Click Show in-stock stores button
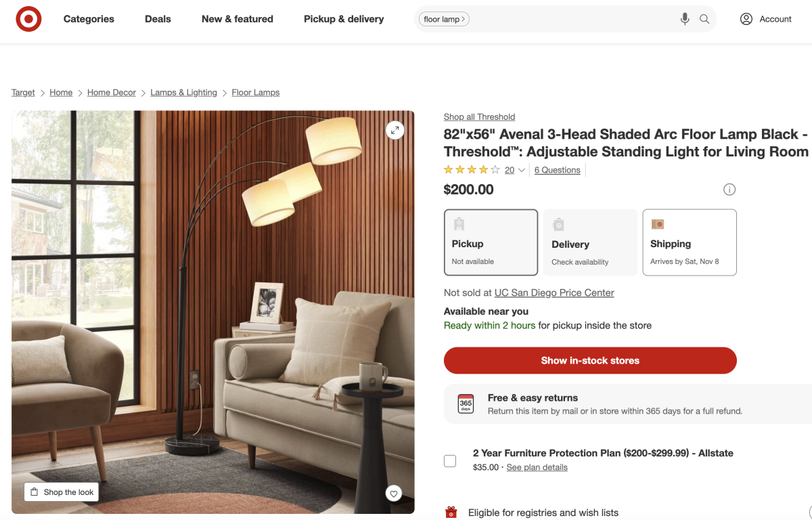 pos(590,360)
